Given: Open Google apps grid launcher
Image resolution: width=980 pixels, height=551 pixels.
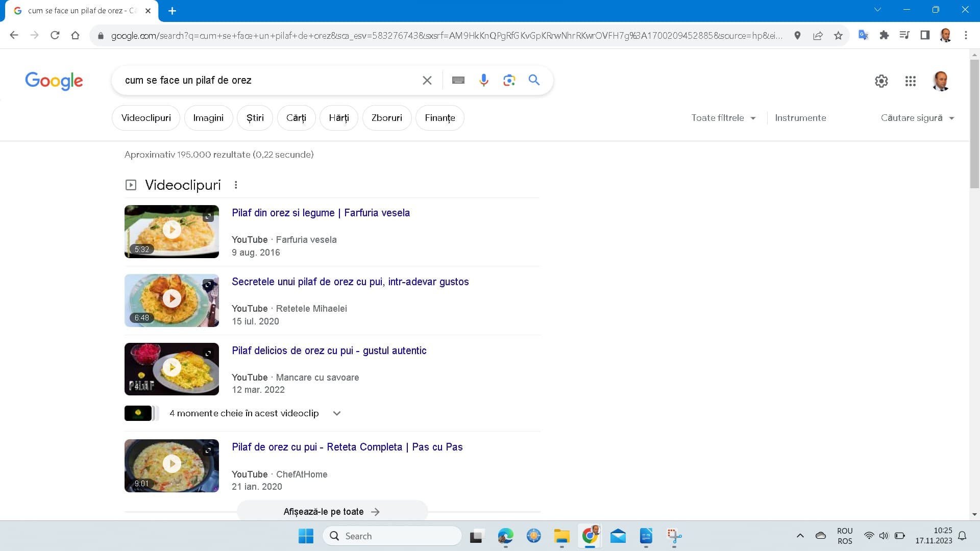Looking at the screenshot, I should pyautogui.click(x=910, y=81).
